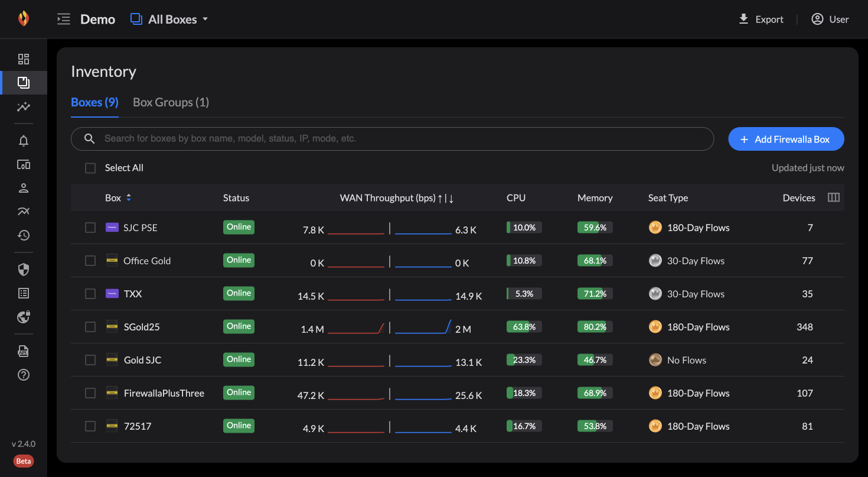The width and height of the screenshot is (868, 477).
Task: Select the SGold25 row checkbox
Action: point(90,327)
